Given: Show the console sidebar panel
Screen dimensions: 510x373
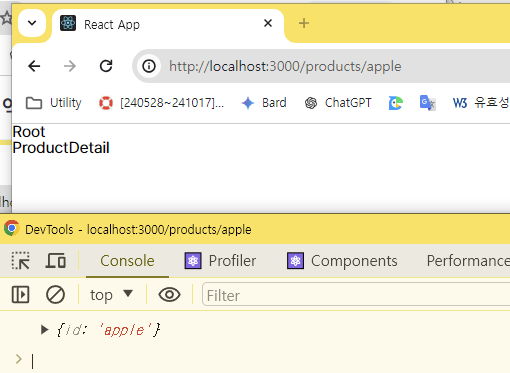Looking at the screenshot, I should click(x=21, y=295).
